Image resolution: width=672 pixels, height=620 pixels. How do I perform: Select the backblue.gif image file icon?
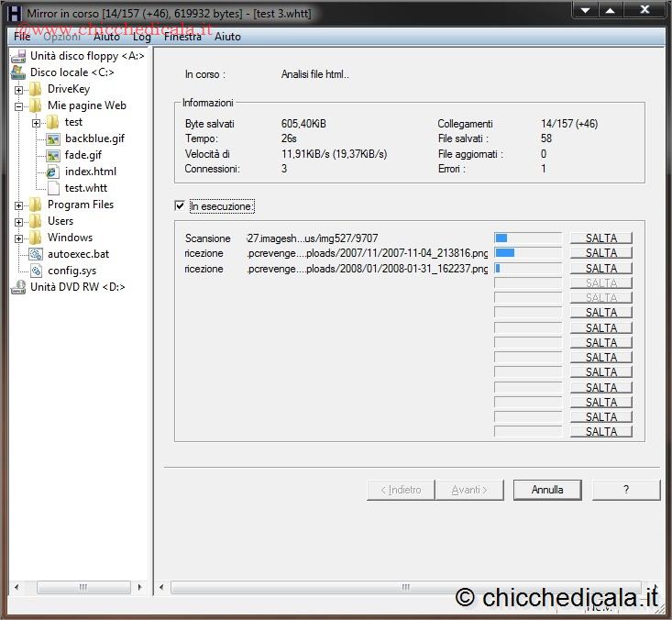point(53,138)
